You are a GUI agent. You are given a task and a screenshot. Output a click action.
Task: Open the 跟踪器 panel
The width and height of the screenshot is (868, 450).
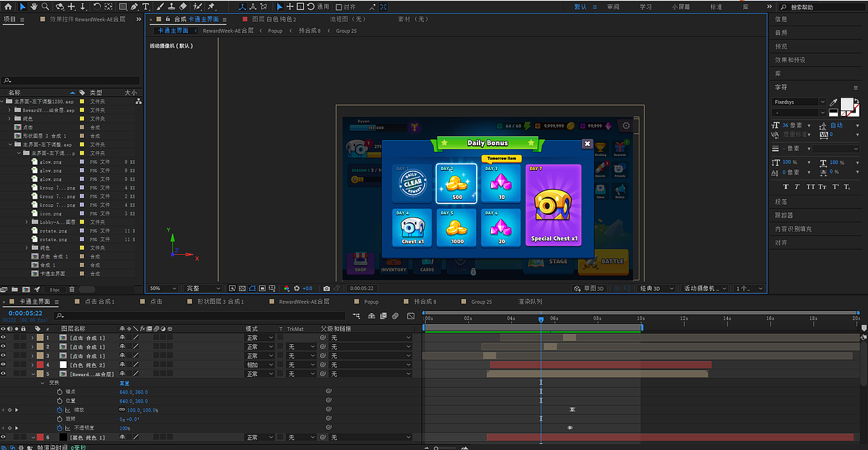click(784, 216)
